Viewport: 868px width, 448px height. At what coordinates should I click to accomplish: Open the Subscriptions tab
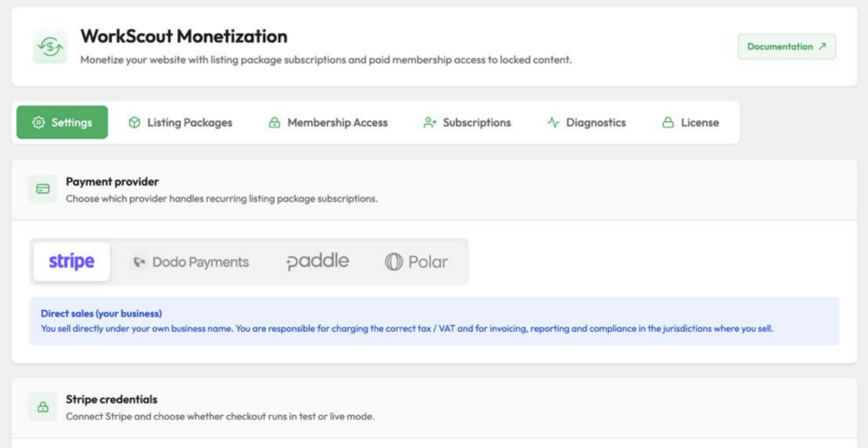(467, 122)
